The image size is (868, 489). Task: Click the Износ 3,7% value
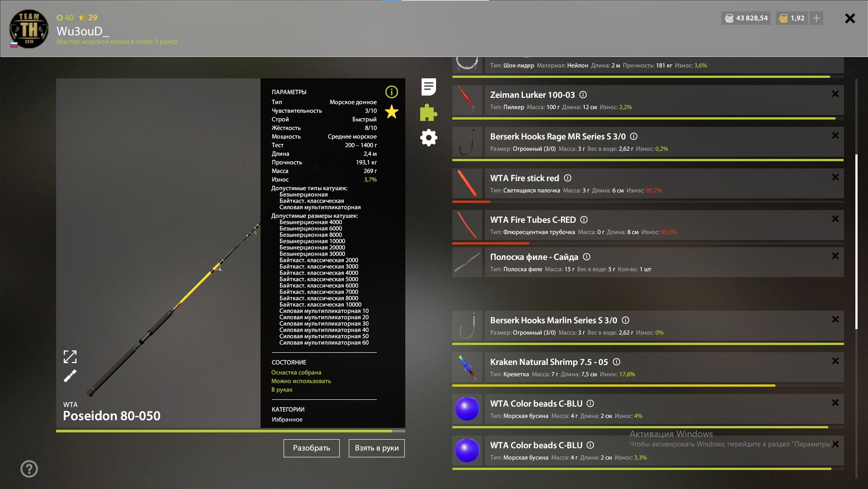[x=370, y=180]
